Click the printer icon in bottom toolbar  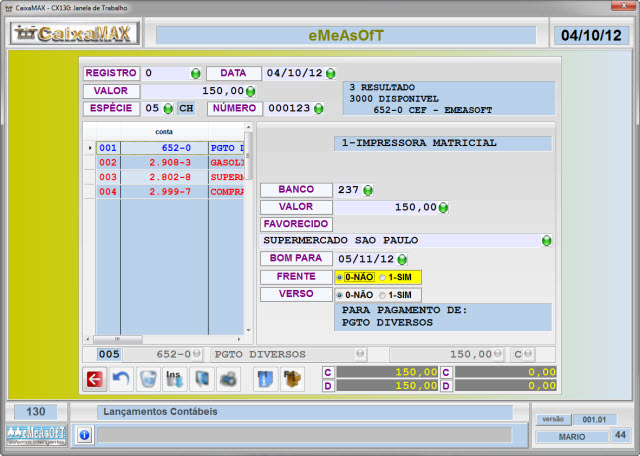(227, 378)
